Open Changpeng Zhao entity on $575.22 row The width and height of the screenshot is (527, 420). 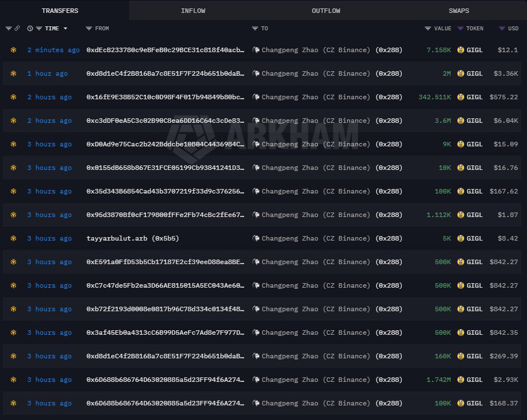click(x=315, y=97)
